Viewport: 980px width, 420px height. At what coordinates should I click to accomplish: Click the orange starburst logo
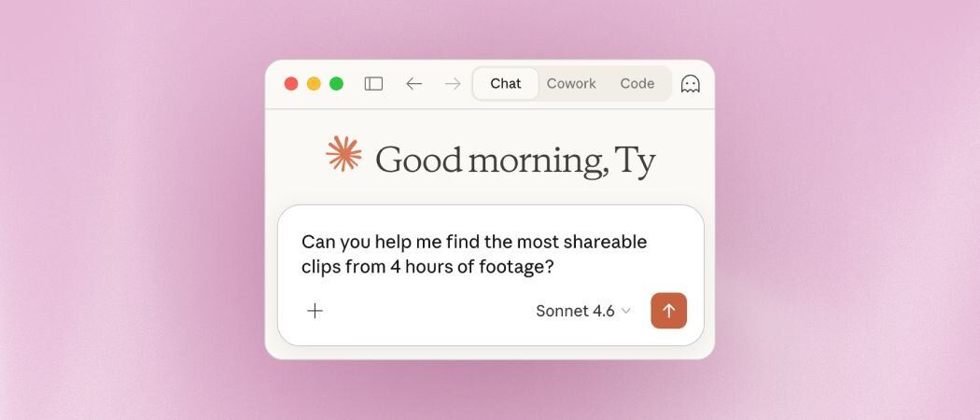tap(343, 154)
